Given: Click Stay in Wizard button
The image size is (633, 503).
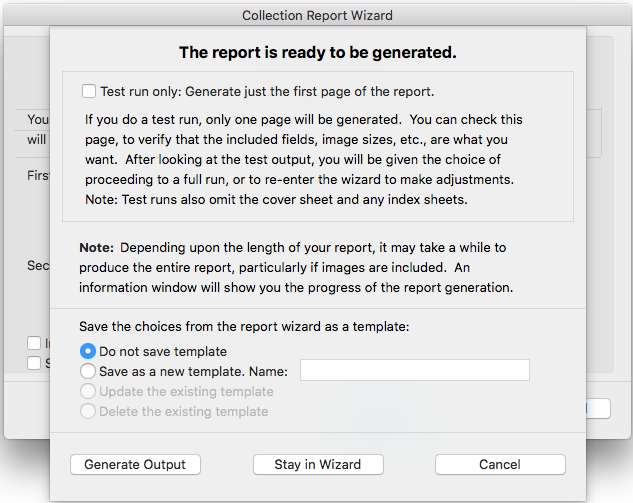Looking at the screenshot, I should [317, 464].
